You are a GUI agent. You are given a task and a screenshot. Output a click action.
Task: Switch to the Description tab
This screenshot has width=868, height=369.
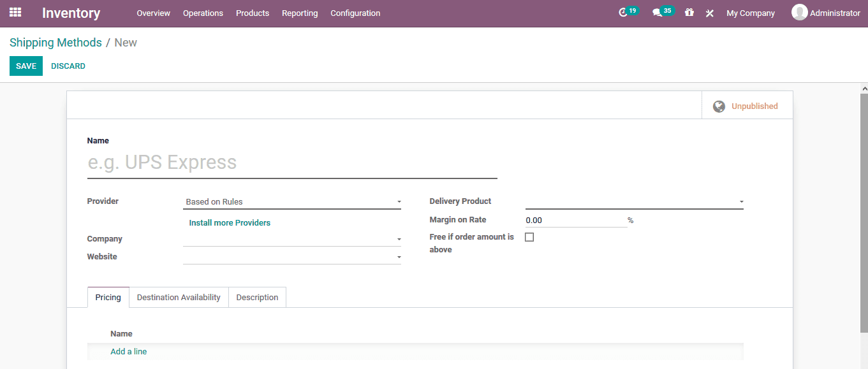[x=257, y=298]
